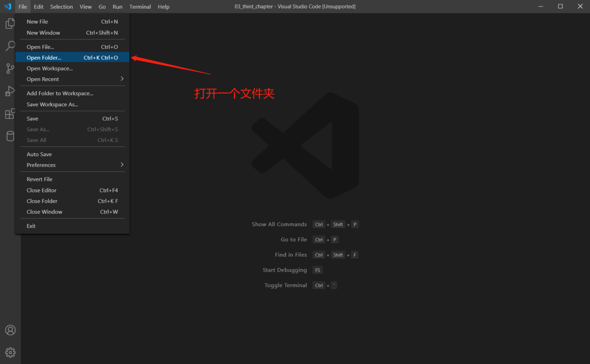Click the Accounts icon
Image resolution: width=590 pixels, height=364 pixels.
10,330
